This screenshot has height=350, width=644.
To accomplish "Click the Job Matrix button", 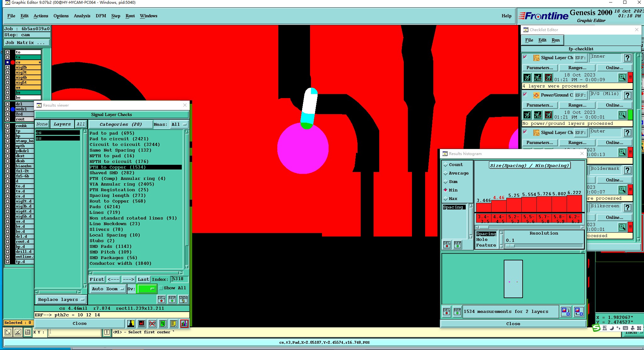I will (x=27, y=42).
